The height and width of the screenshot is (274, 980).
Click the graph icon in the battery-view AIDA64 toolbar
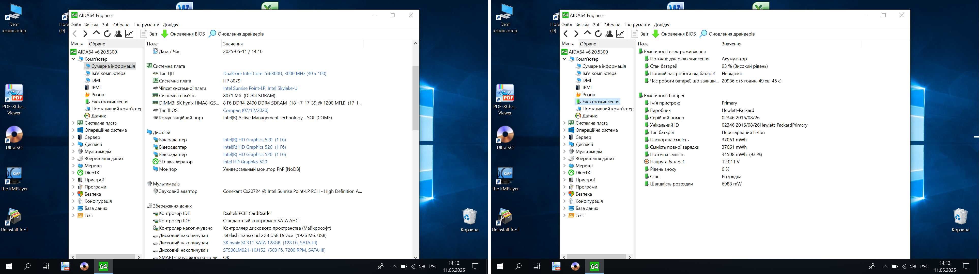point(620,34)
